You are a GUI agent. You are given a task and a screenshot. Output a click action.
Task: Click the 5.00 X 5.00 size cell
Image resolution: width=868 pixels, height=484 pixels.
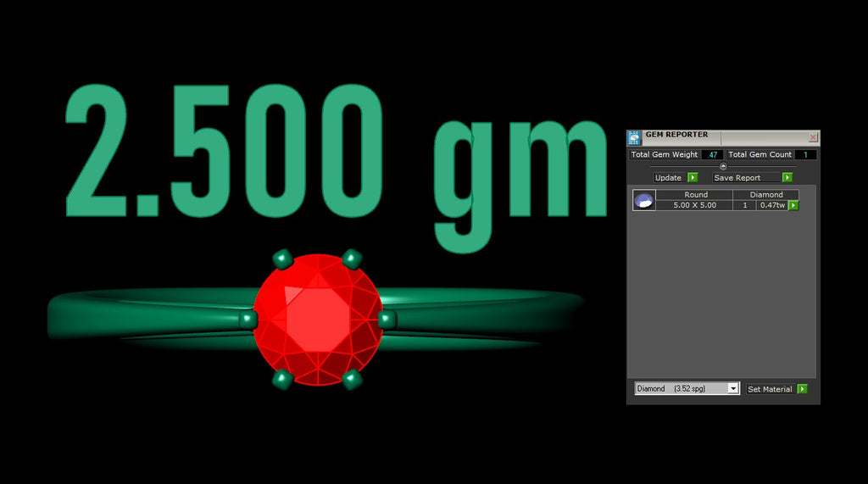(695, 205)
